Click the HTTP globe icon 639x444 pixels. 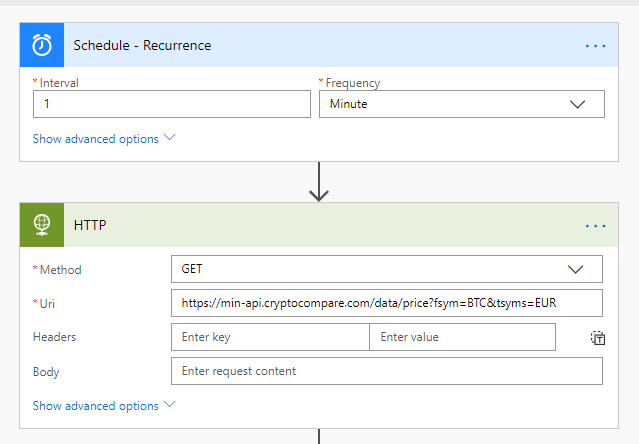(42, 225)
